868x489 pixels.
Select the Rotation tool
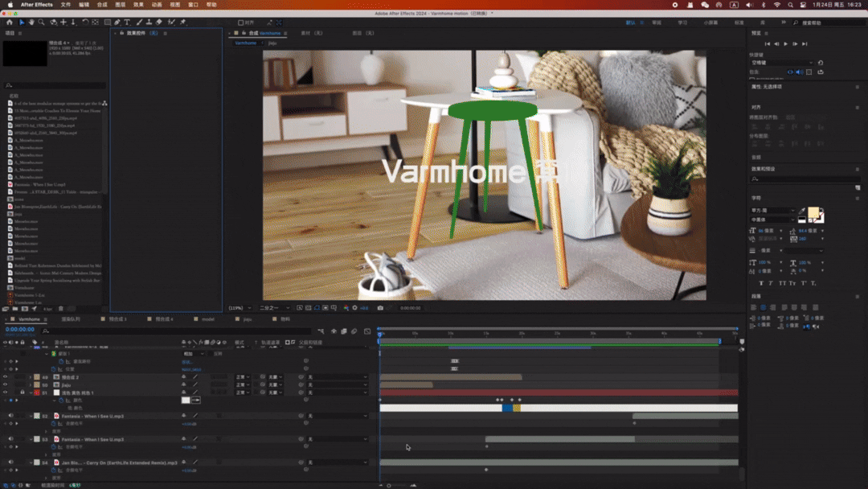[x=85, y=23]
